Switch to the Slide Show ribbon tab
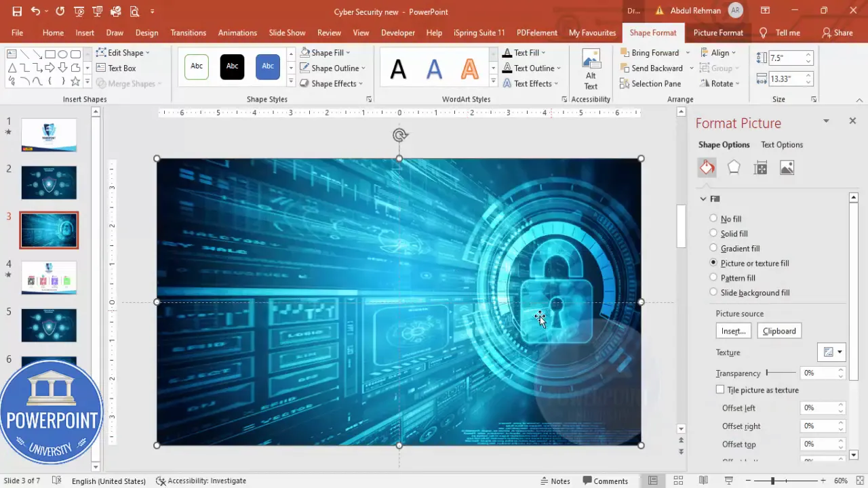Screen dimensions: 868x488 tap(287, 33)
